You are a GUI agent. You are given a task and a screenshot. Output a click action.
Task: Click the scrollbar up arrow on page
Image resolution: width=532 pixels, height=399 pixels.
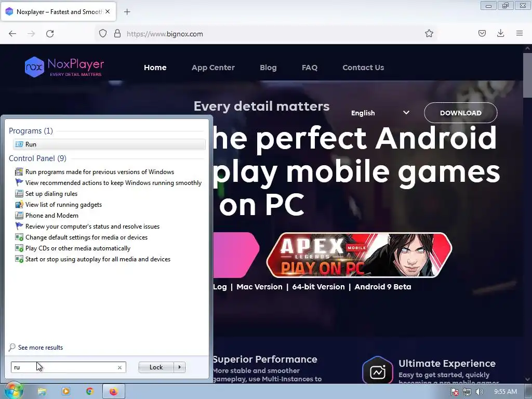[527, 48]
